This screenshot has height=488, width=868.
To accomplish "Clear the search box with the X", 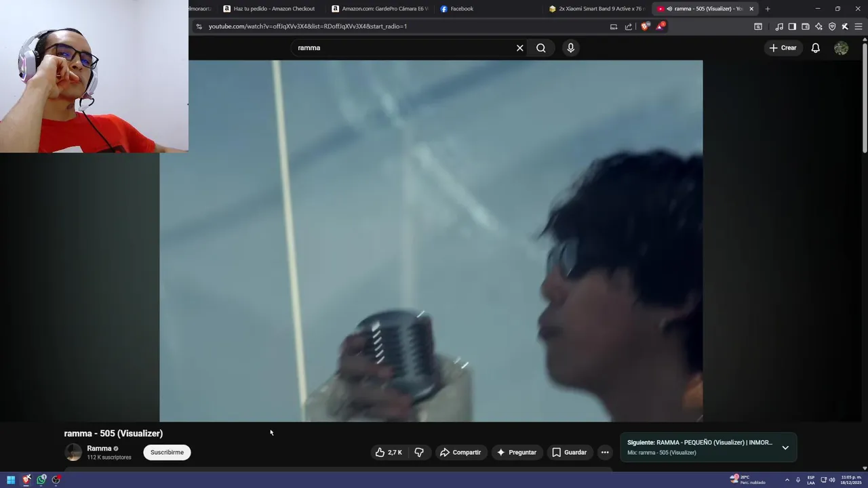I will click(520, 48).
